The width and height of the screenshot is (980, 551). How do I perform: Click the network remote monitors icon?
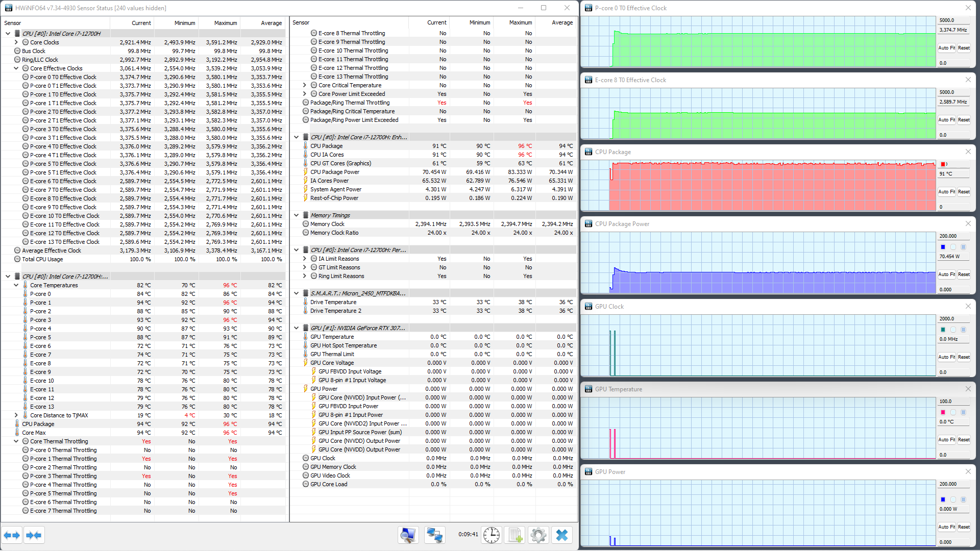[x=434, y=535]
